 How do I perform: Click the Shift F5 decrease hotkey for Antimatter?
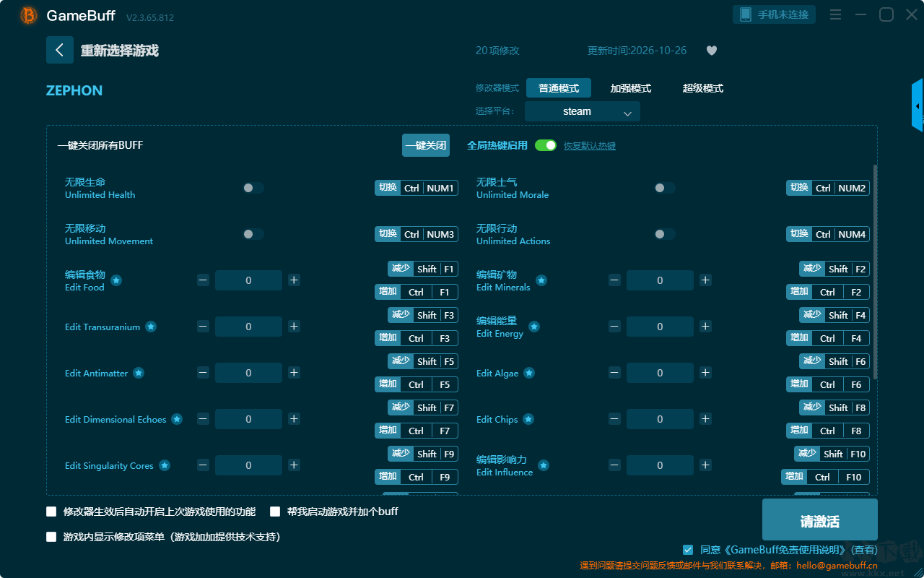tap(423, 361)
